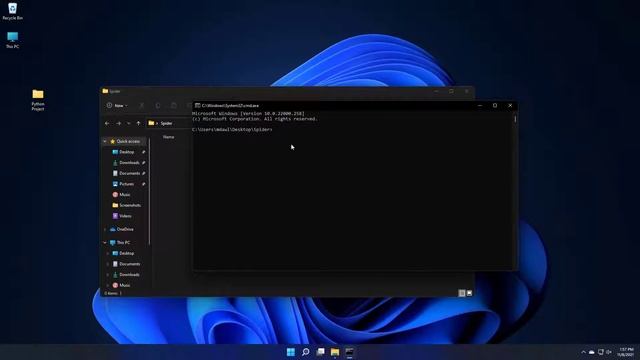Maximize the Spider File Explorer window
The image size is (640, 360).
pos(451,91)
